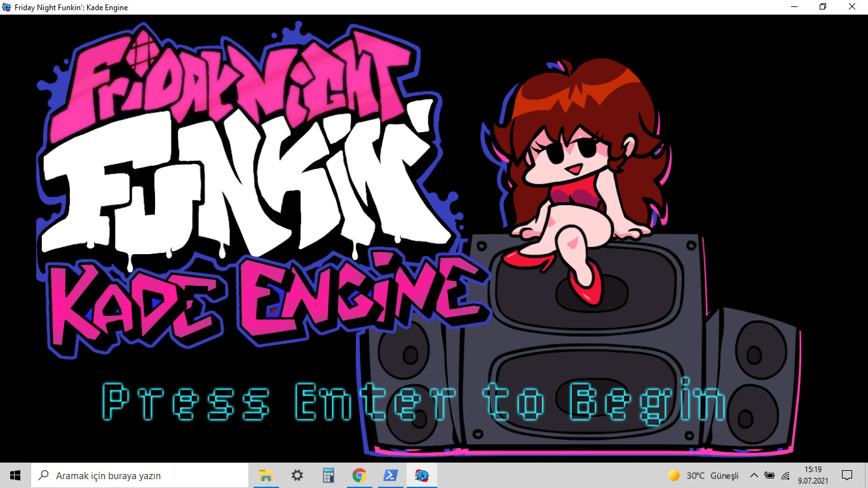Open the Action Center notification icon
This screenshot has height=488, width=868.
pos(848,475)
